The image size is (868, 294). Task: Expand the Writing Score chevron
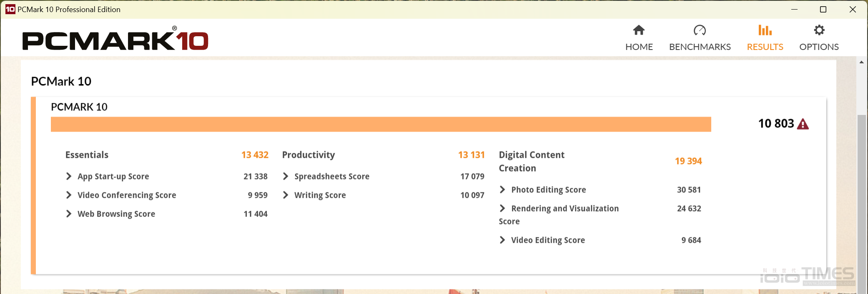coord(286,195)
